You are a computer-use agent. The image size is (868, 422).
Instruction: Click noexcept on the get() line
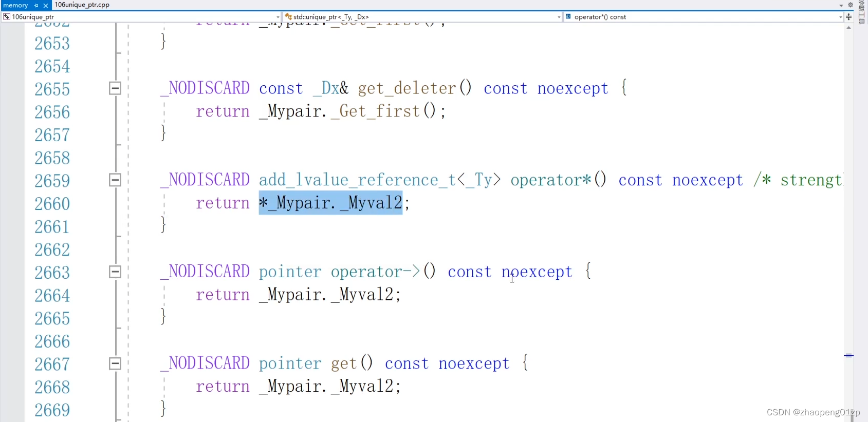(474, 363)
